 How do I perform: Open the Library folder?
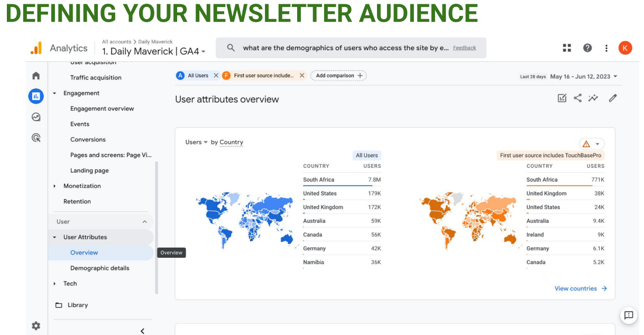[x=72, y=305]
